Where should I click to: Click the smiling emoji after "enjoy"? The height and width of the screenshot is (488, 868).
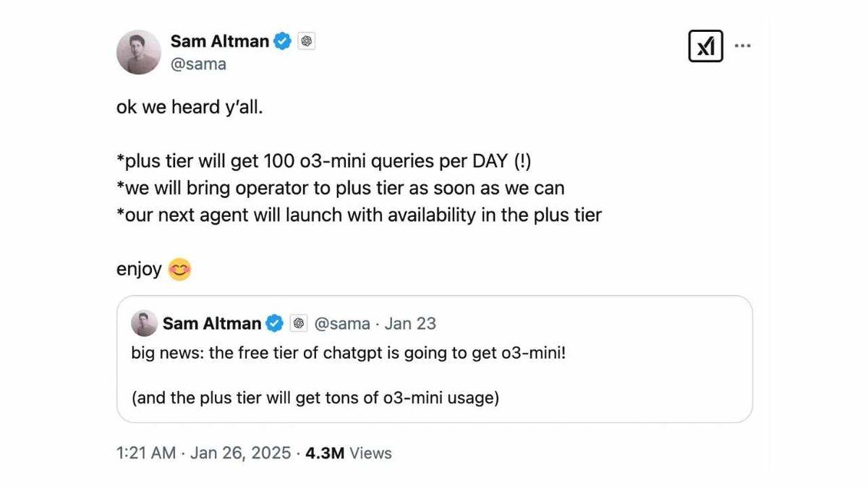179,270
